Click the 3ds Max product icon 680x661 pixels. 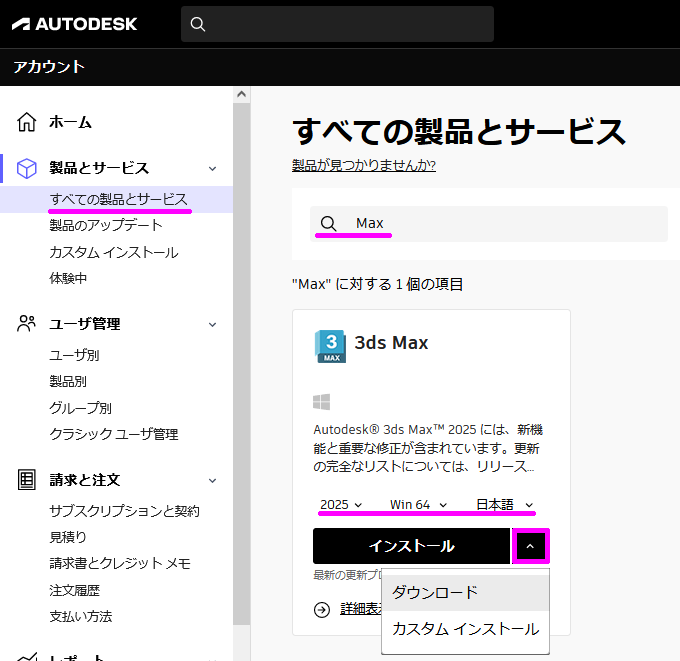coord(330,346)
